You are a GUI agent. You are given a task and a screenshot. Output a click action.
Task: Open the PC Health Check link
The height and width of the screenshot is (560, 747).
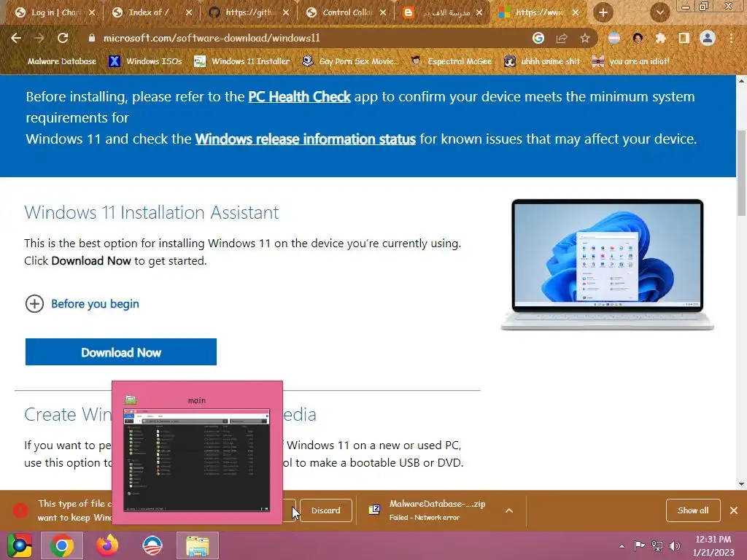pyautogui.click(x=299, y=97)
